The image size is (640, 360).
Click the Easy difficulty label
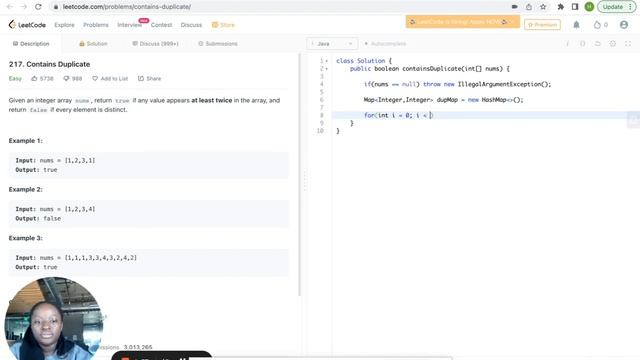click(x=15, y=78)
